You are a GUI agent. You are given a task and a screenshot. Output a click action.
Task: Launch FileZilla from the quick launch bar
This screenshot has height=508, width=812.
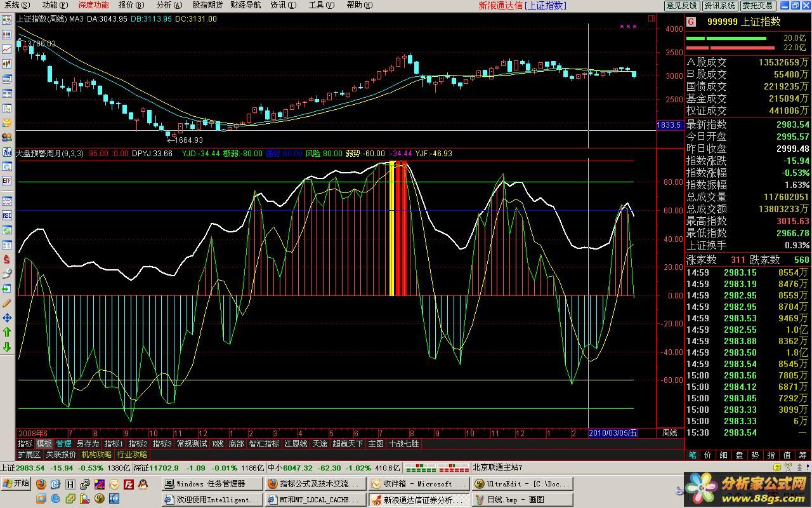[x=129, y=484]
